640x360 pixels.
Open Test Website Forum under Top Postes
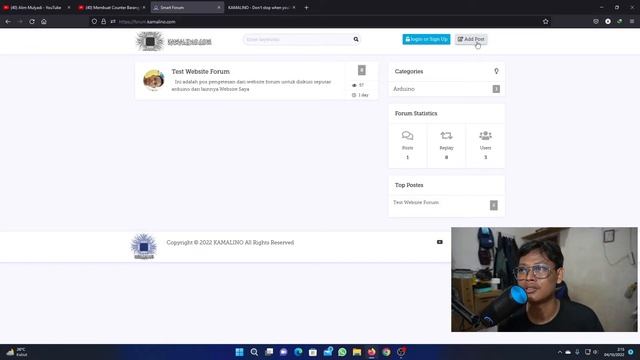pyautogui.click(x=416, y=202)
